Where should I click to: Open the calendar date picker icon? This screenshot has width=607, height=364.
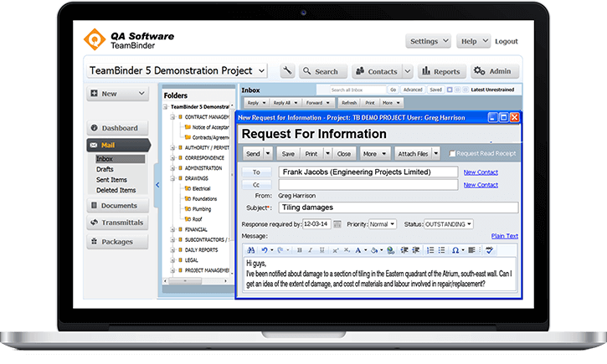click(x=337, y=224)
